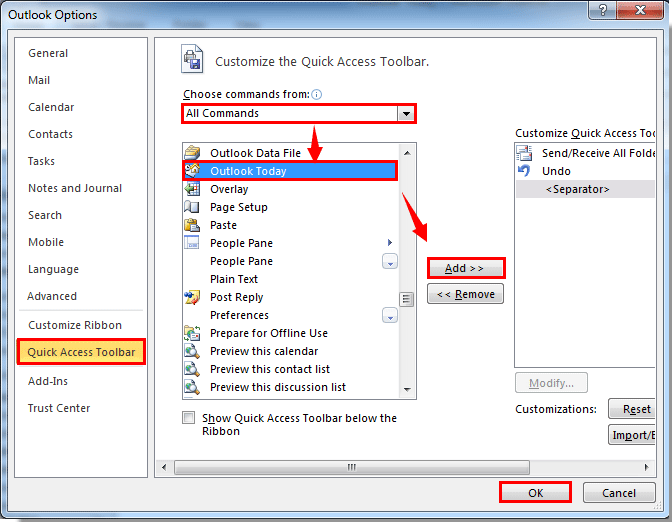Image resolution: width=672 pixels, height=522 pixels.
Task: Select the <Separator> toolbar entry
Action: pyautogui.click(x=585, y=189)
